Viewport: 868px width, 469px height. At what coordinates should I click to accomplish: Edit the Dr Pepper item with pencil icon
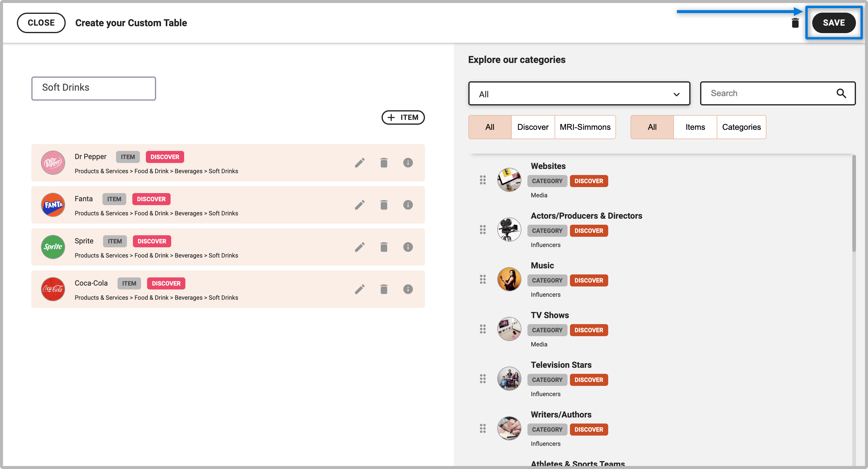pos(360,163)
